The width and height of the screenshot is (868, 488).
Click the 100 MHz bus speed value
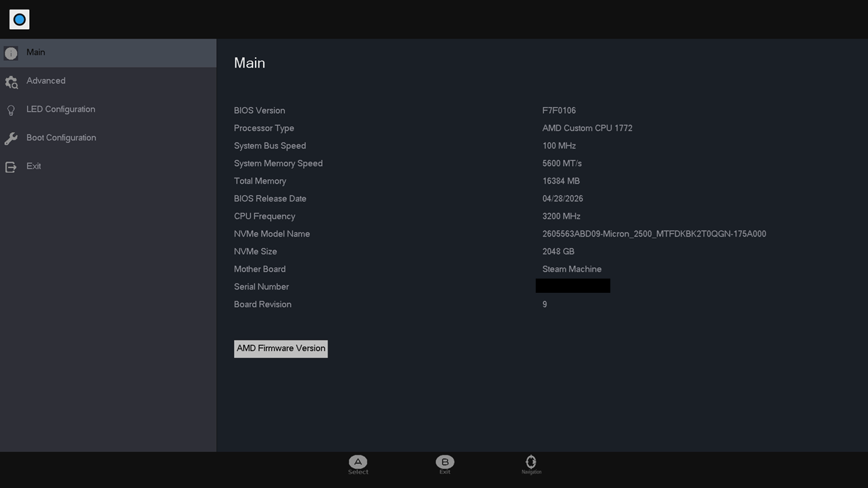click(559, 146)
